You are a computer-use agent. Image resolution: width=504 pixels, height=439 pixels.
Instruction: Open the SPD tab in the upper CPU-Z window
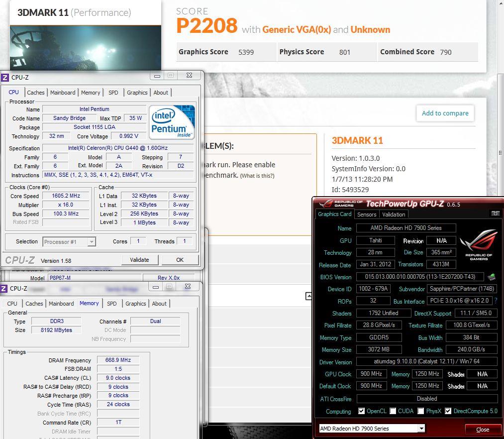coord(113,93)
